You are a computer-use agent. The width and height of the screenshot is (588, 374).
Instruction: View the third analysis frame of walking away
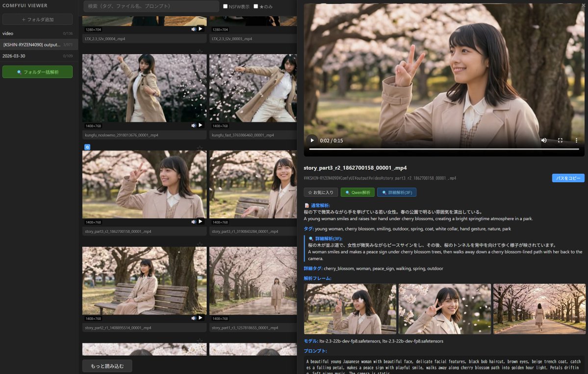pyautogui.click(x=539, y=309)
